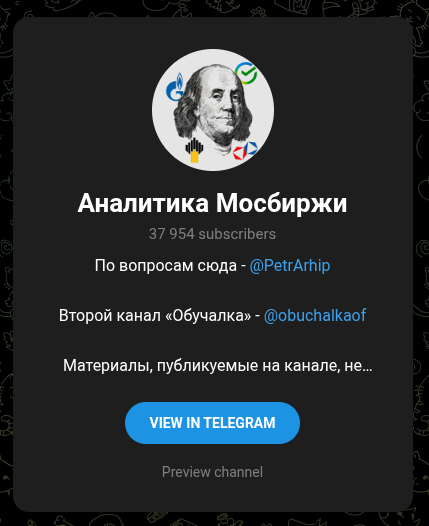Follow the @PetrArhip contact link
The width and height of the screenshot is (429, 526).
290,266
